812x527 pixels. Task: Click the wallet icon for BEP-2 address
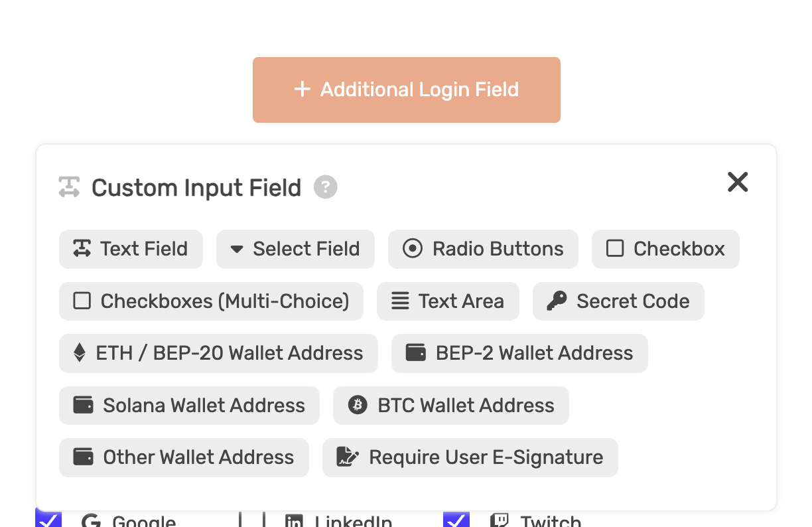click(x=416, y=353)
